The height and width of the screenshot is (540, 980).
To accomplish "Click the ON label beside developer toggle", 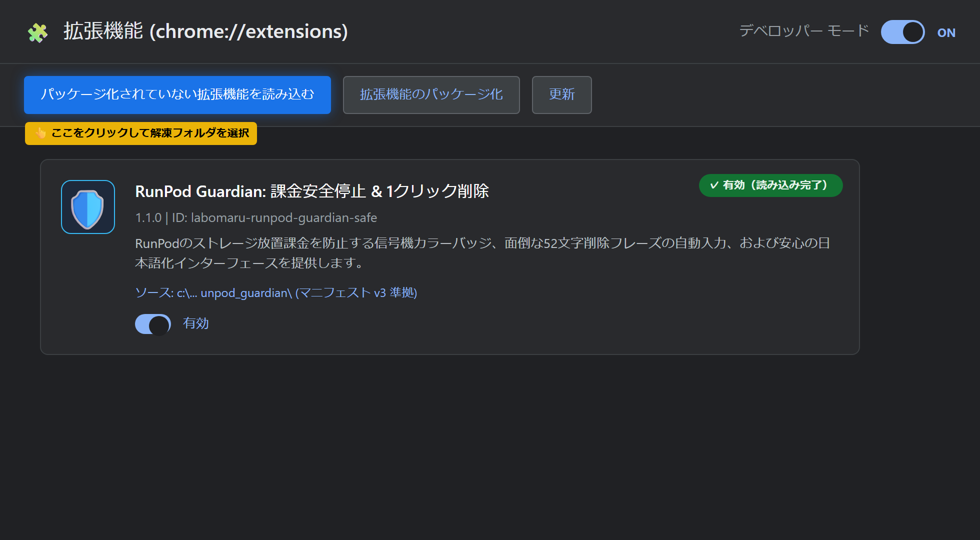I will point(946,33).
